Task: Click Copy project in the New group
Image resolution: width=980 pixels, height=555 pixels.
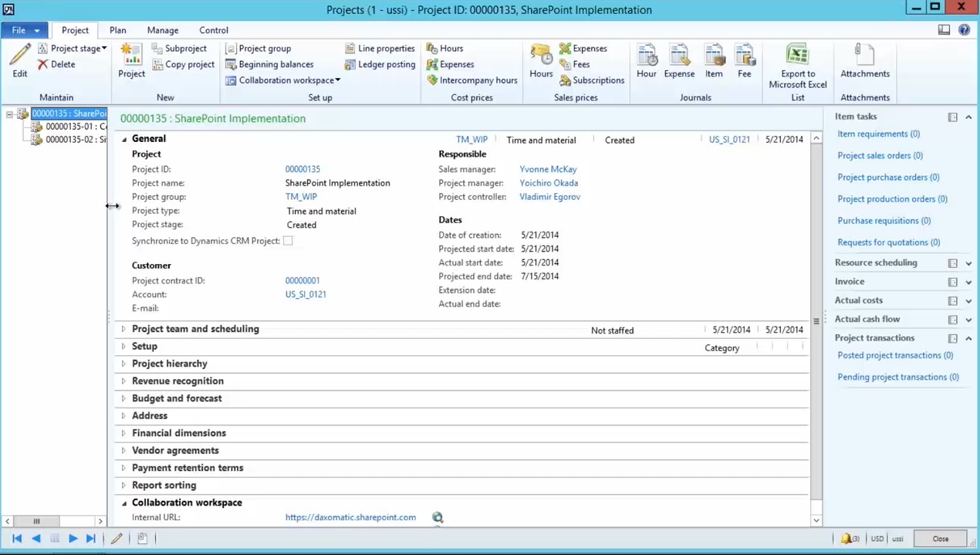Action: (183, 65)
